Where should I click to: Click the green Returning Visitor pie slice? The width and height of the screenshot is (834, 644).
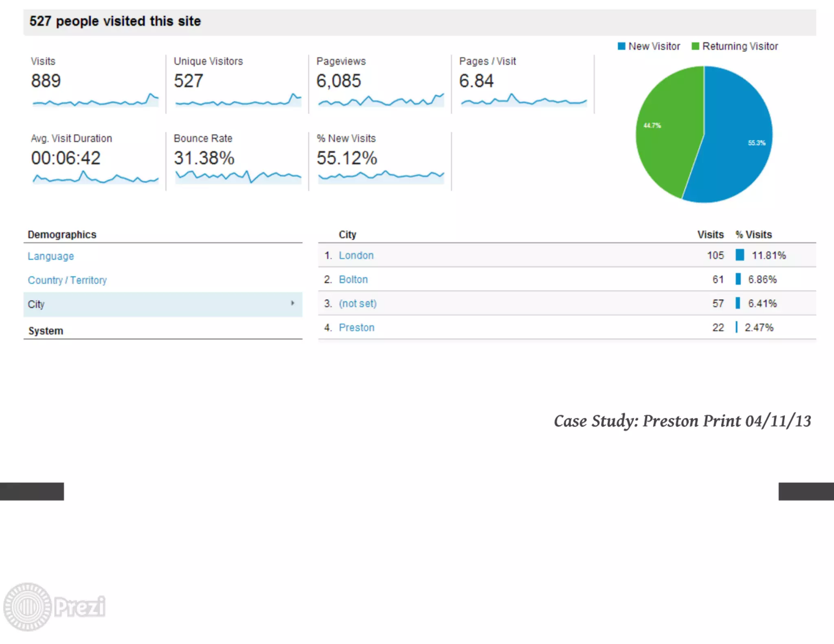[668, 134]
